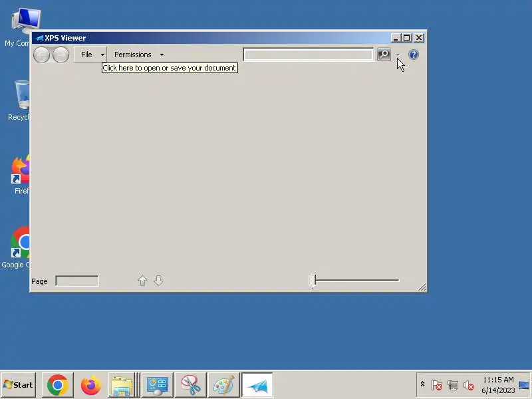Focus the search text box
This screenshot has height=399, width=532.
click(x=308, y=55)
